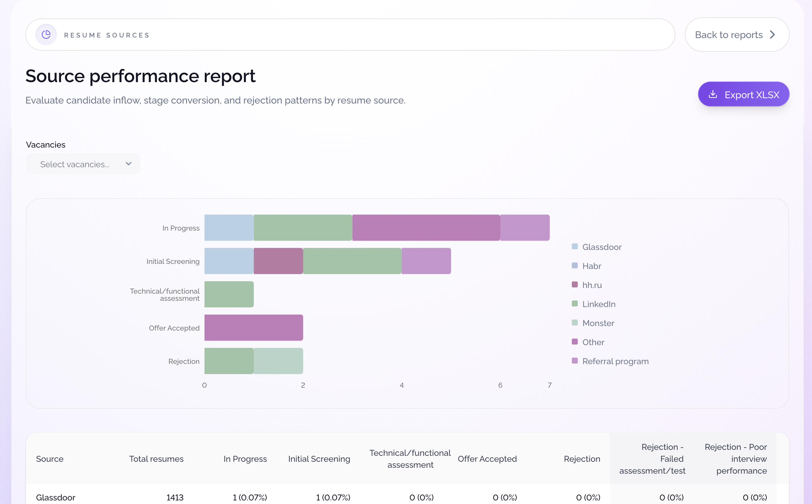Click the green LinkedIn segment of the In Progress bar

pyautogui.click(x=303, y=228)
